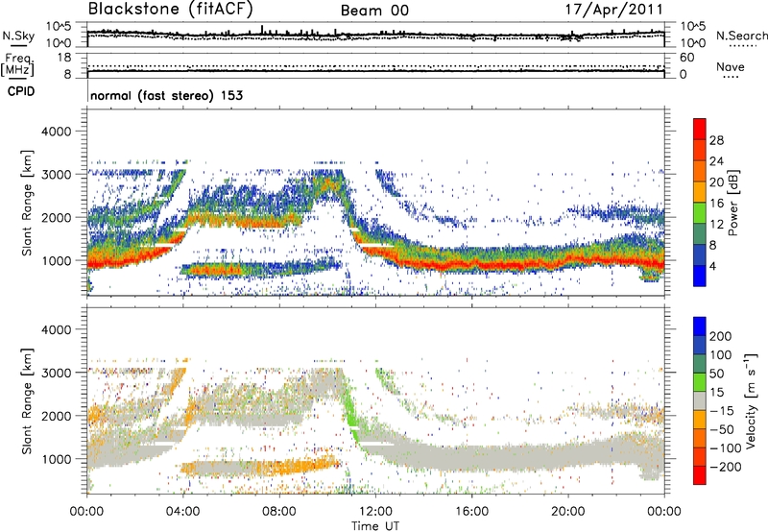
Task: Click the 'Time UT' axis label
Action: (375, 526)
